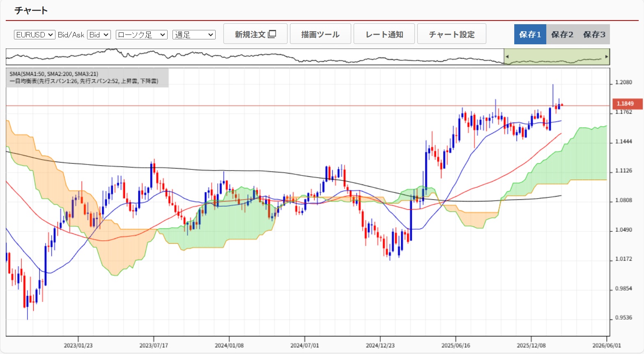Click the SMA indicator legend text

[54, 74]
